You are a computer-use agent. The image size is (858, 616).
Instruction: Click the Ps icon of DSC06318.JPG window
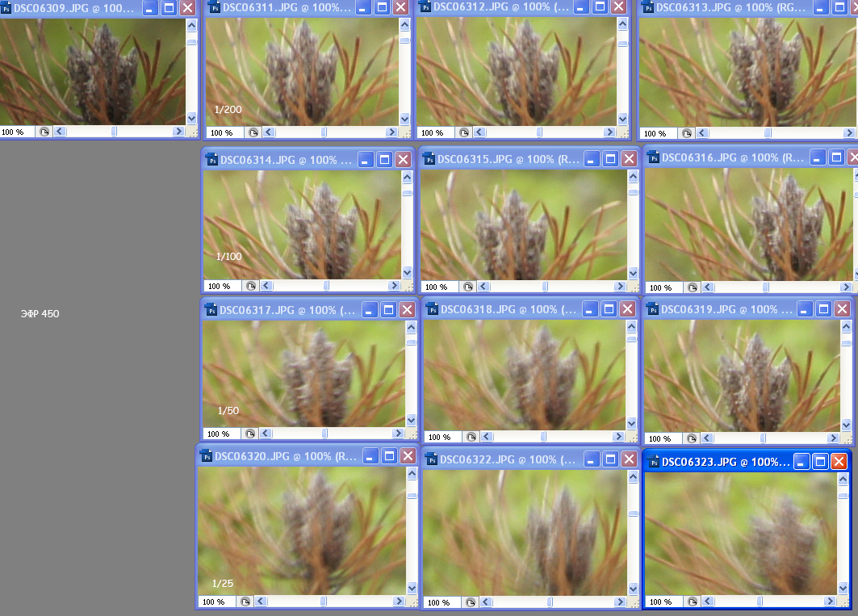point(431,309)
